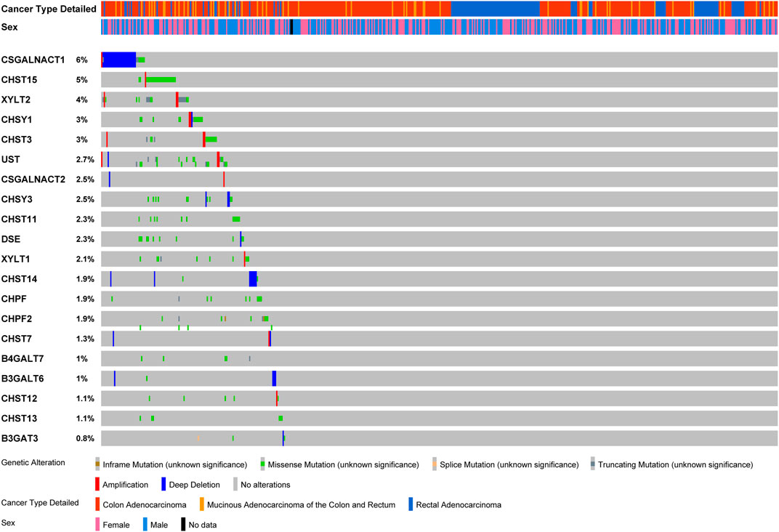The width and height of the screenshot is (779, 532).
Task: Select the bold Cancer Type Detailed track label
Action: [49, 9]
